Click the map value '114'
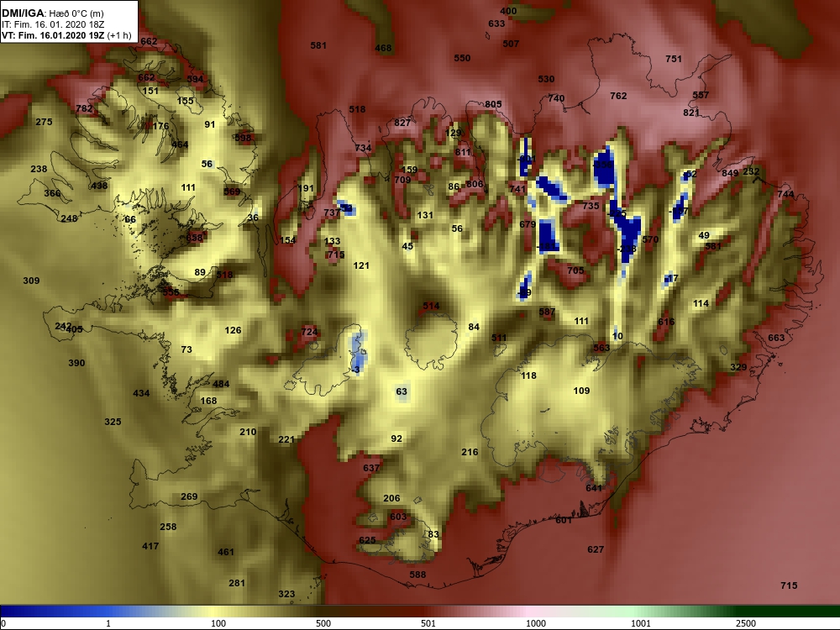This screenshot has width=840, height=630. (701, 304)
